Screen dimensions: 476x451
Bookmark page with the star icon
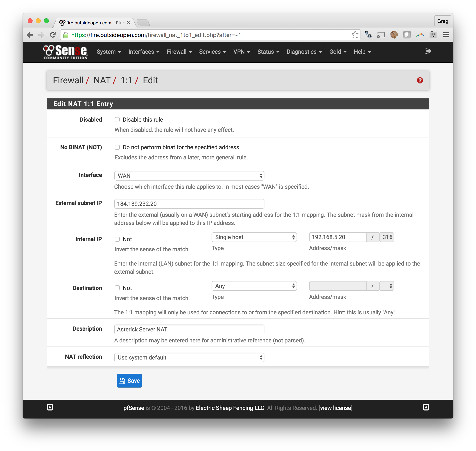[x=355, y=35]
